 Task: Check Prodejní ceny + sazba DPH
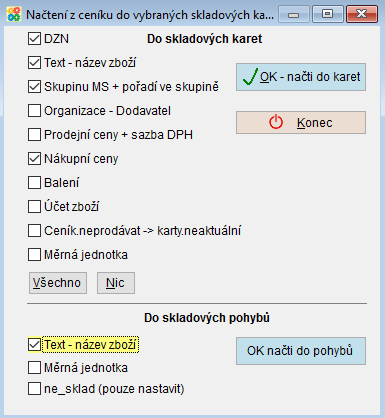click(x=34, y=135)
